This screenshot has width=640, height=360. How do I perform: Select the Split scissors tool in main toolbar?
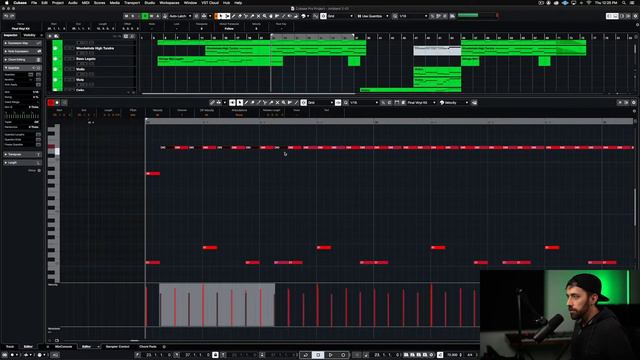(x=246, y=16)
